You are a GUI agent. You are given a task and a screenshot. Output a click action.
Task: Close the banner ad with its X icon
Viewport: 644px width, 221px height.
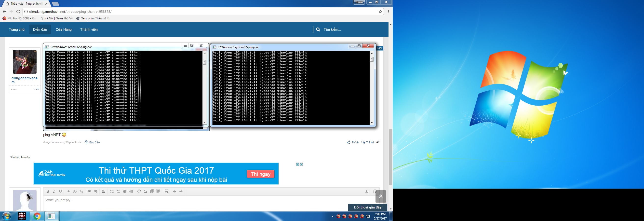(301, 164)
